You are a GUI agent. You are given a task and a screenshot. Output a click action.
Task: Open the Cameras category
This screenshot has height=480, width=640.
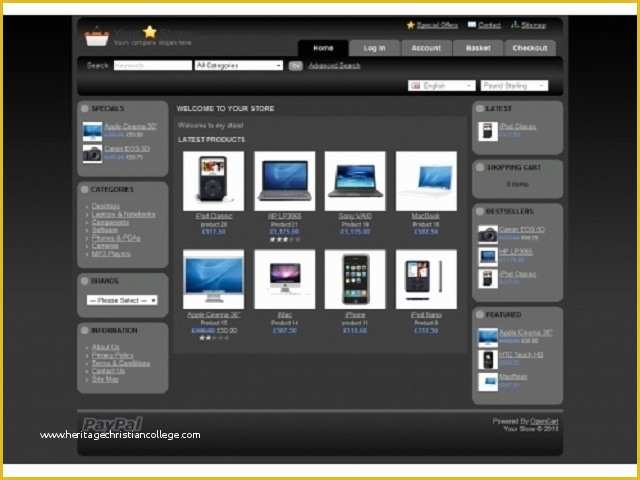click(105, 246)
